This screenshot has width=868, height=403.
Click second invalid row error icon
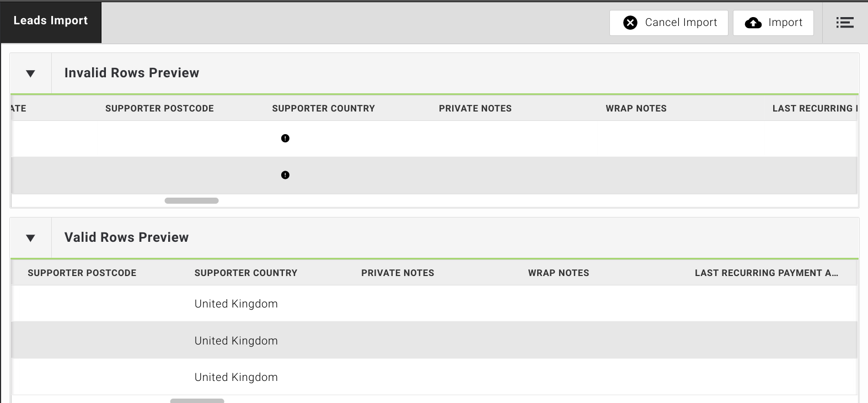[x=285, y=175]
